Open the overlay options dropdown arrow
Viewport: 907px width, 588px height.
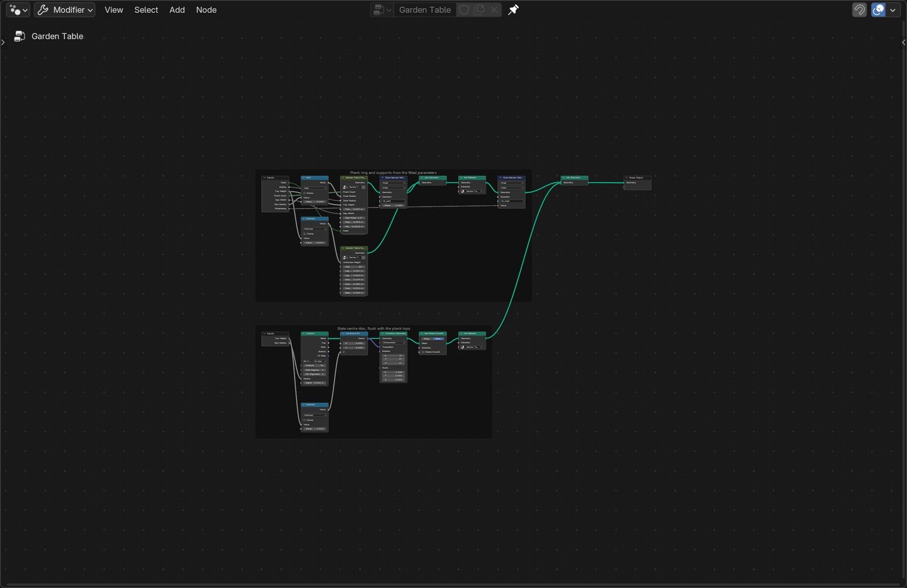[893, 10]
